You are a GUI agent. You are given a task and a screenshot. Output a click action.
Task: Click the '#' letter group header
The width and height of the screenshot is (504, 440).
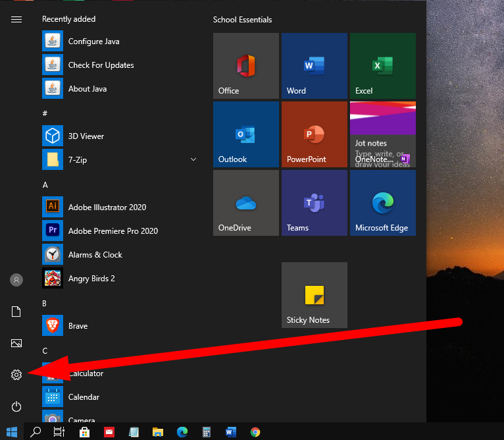(45, 113)
